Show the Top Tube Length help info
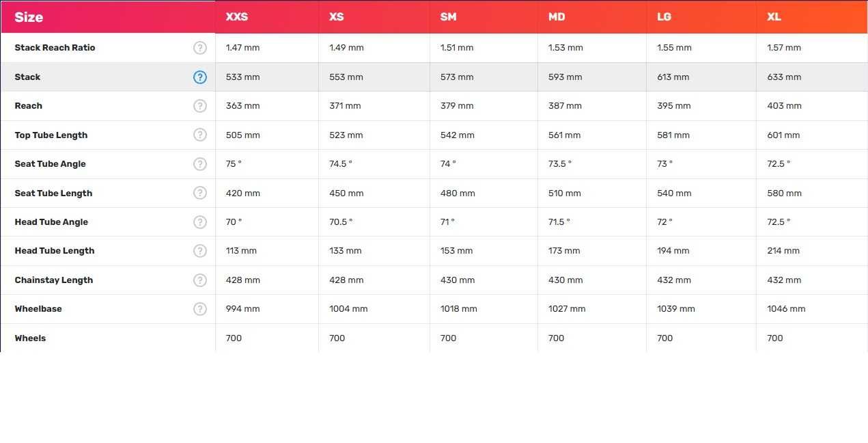Image resolution: width=868 pixels, height=443 pixels. (199, 135)
